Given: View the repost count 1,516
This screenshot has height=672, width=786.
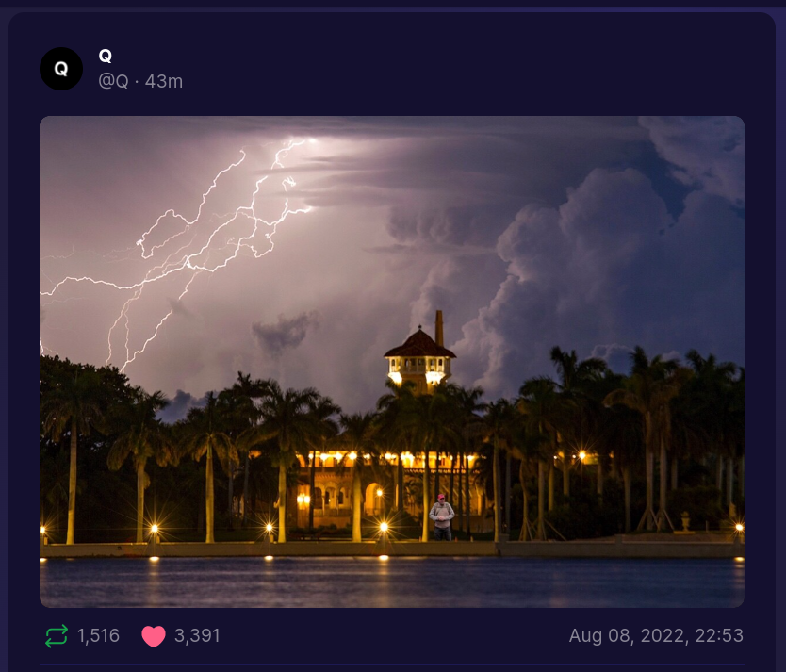Looking at the screenshot, I should tap(98, 636).
